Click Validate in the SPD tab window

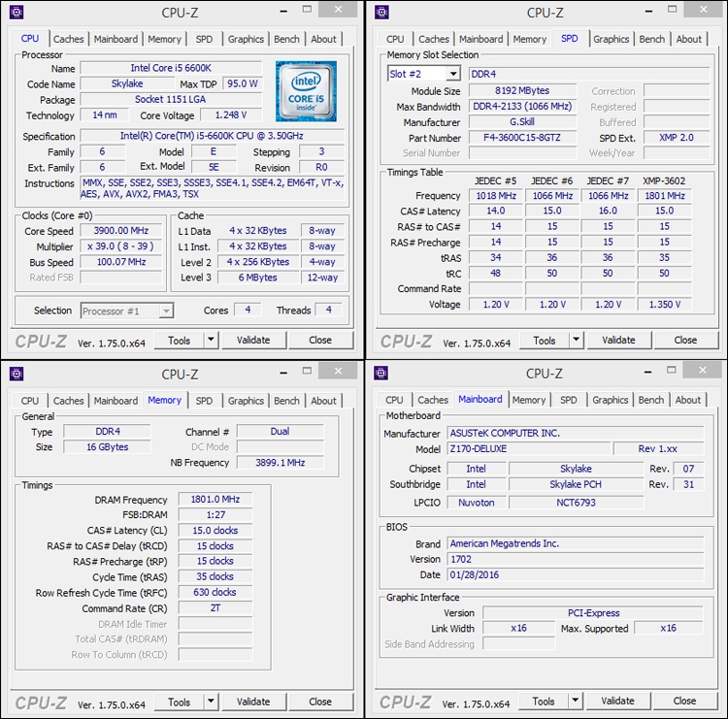click(619, 340)
